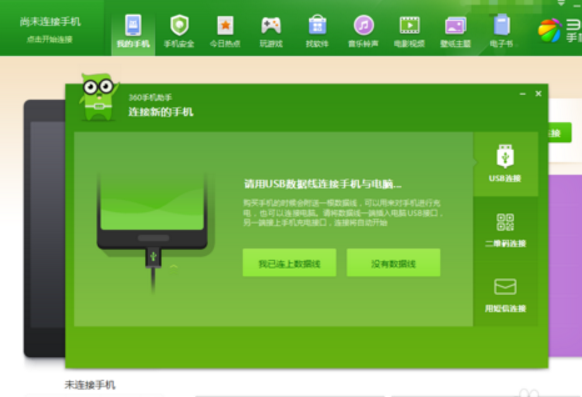582x397 pixels.
Task: Click the 我已连上数据线 button
Action: [x=289, y=263]
